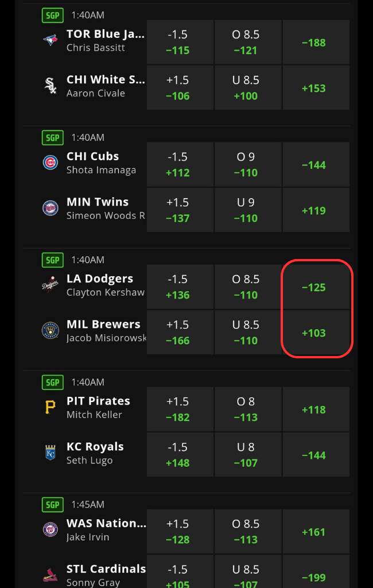Open SGP badge for Cubs vs Twins
The width and height of the screenshot is (373, 588).
(x=52, y=138)
